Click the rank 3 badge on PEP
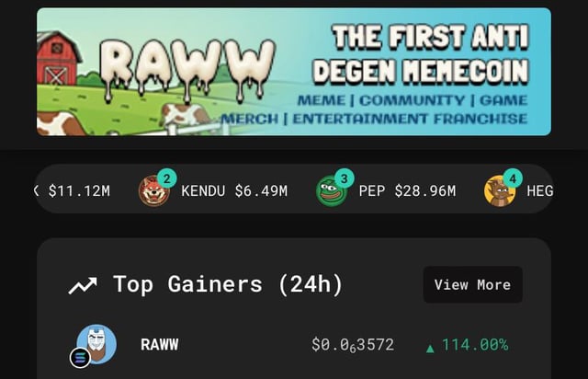Image resolution: width=588 pixels, height=379 pixels. point(344,178)
